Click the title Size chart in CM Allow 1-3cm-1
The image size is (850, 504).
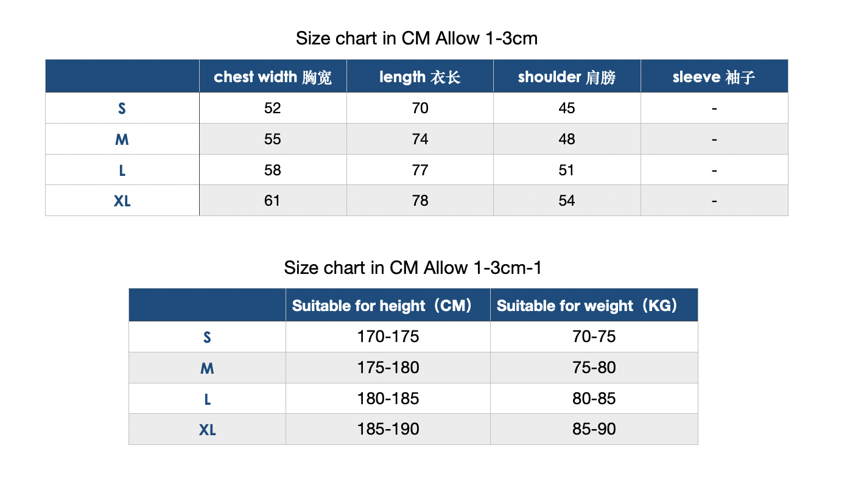pos(413,267)
